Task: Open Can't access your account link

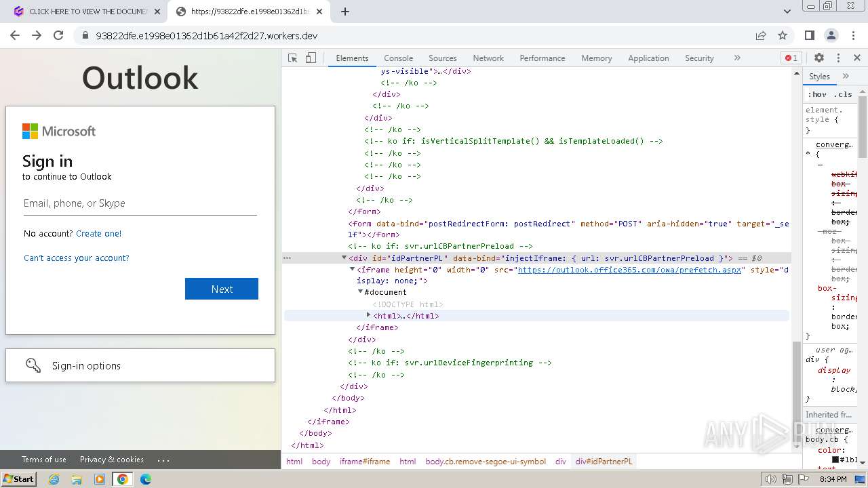Action: click(x=77, y=258)
